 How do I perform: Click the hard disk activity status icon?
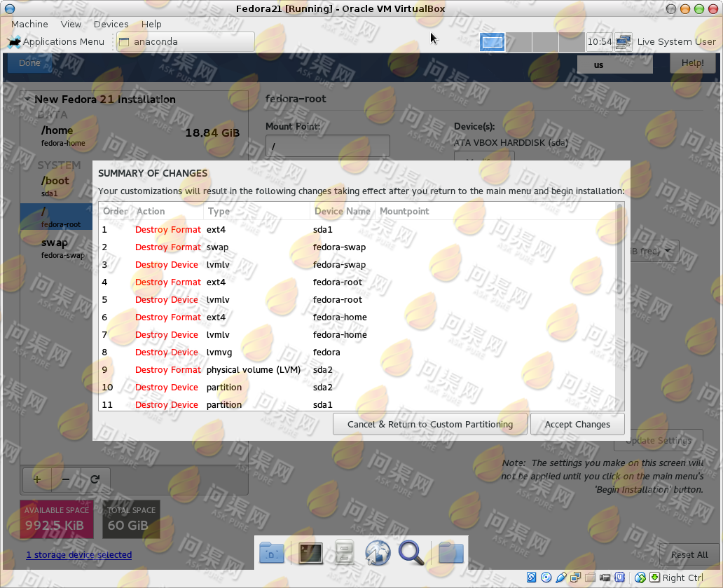[x=531, y=577]
